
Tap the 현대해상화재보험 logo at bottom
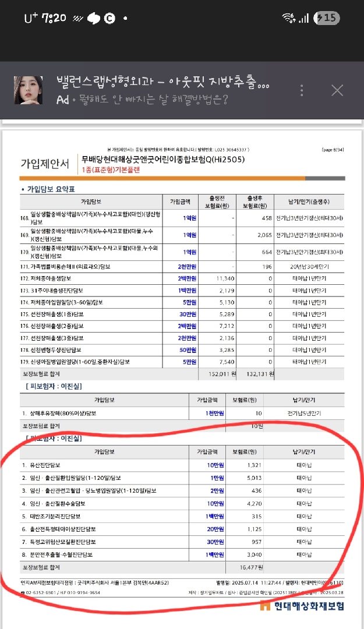pyautogui.click(x=302, y=606)
